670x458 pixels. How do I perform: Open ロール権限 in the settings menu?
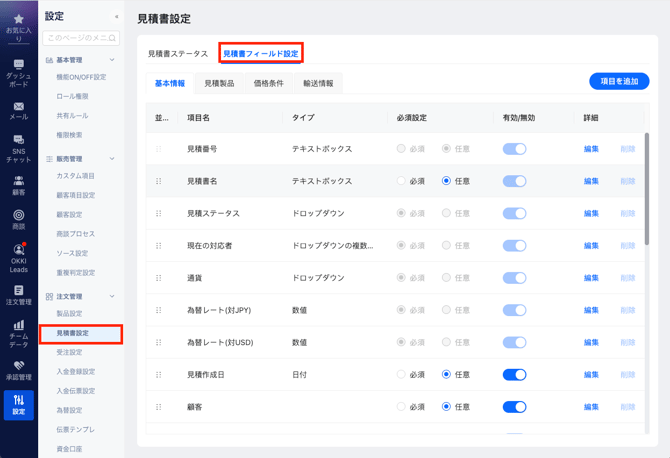tap(72, 97)
